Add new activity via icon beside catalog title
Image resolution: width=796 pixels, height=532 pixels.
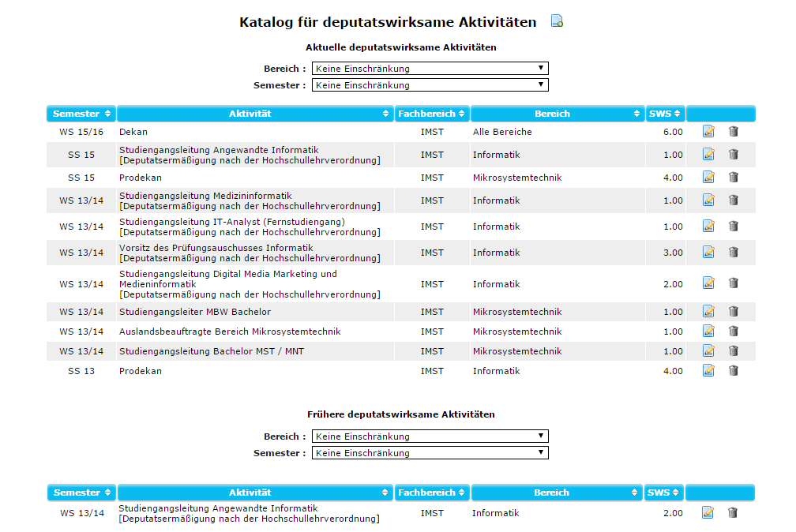coord(557,21)
